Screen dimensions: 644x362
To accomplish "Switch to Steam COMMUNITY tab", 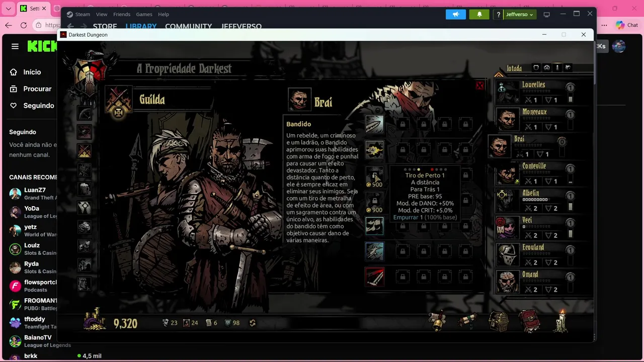I will coord(188,26).
